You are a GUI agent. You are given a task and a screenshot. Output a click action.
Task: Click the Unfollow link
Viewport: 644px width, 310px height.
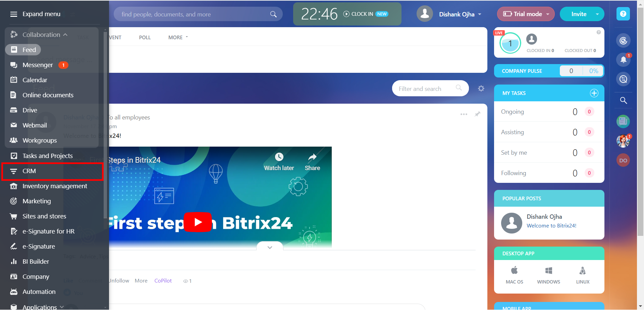click(x=119, y=280)
